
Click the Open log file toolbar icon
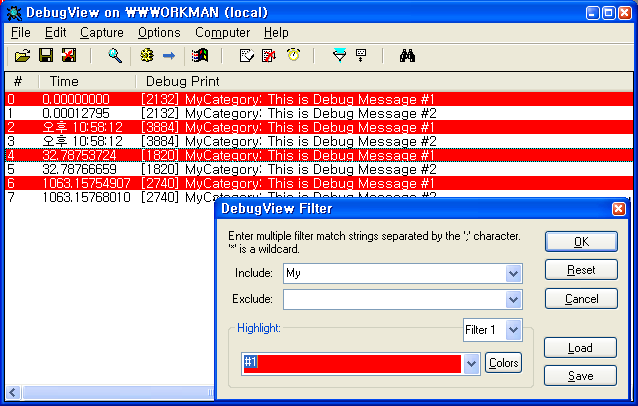click(22, 55)
